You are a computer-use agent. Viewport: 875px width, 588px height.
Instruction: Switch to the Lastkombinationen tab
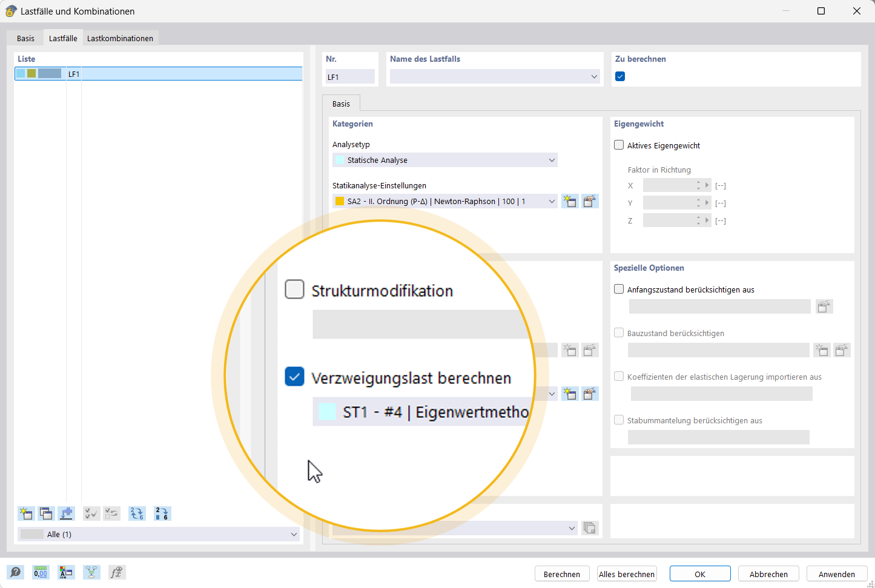coord(120,37)
